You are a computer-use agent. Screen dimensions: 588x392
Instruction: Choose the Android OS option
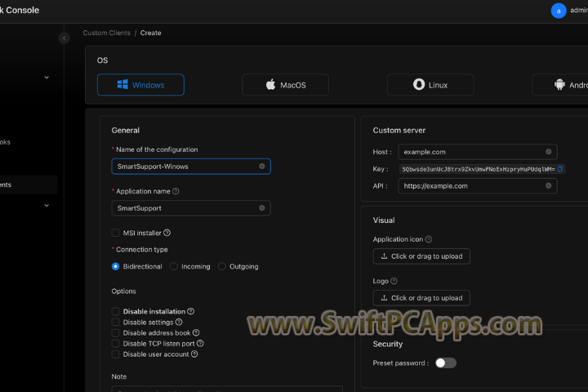pyautogui.click(x=560, y=85)
